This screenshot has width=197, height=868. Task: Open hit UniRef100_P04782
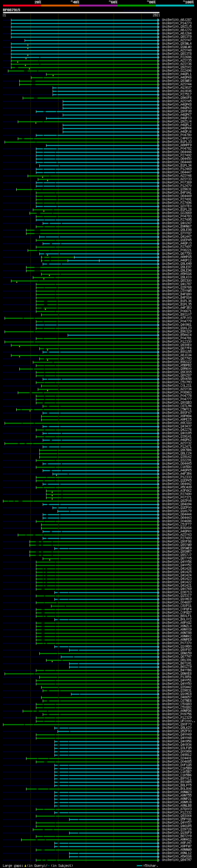tap(177, 149)
